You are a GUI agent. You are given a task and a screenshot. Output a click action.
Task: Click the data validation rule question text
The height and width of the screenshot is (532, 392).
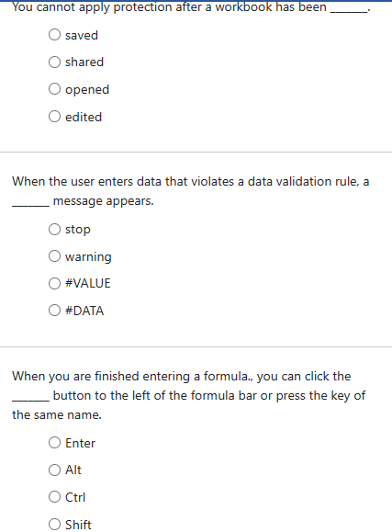coord(191,191)
